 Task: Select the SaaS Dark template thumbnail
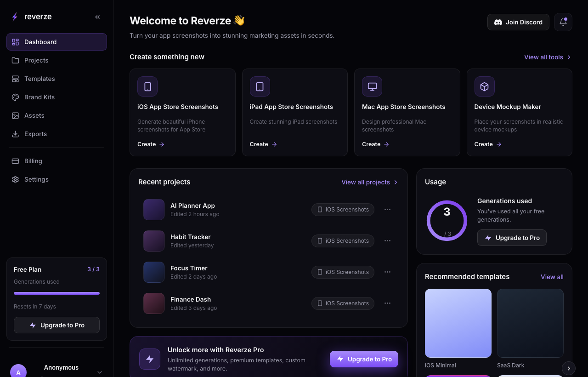530,323
